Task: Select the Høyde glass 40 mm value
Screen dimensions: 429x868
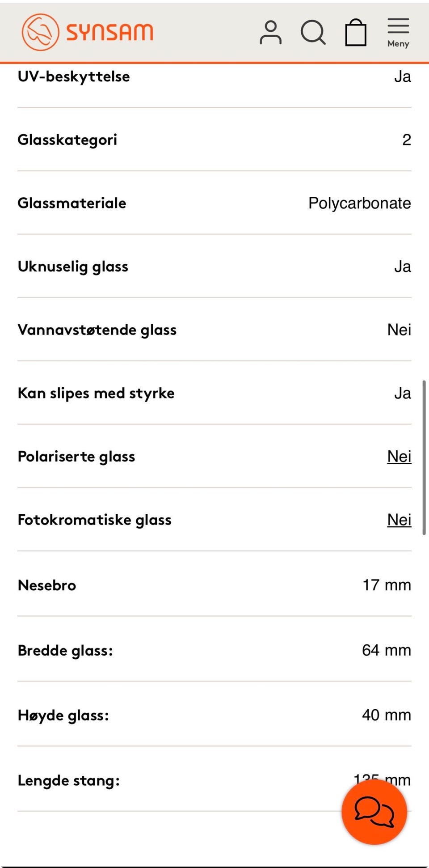Action: (x=387, y=715)
